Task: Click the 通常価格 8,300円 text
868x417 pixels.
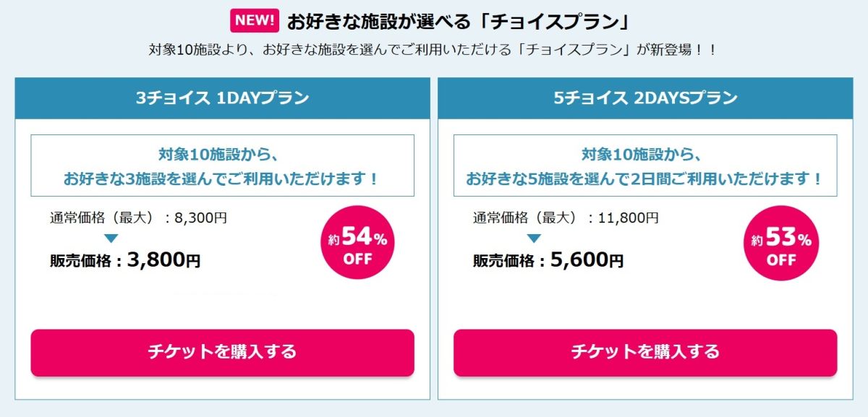Action: (138, 218)
